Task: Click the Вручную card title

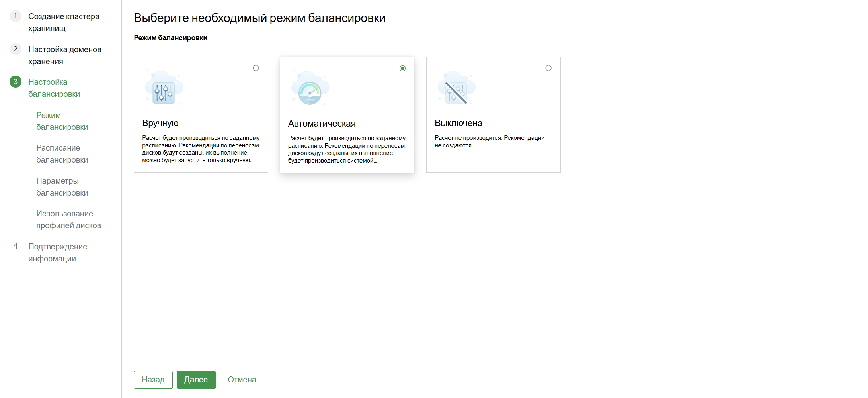Action: click(160, 123)
